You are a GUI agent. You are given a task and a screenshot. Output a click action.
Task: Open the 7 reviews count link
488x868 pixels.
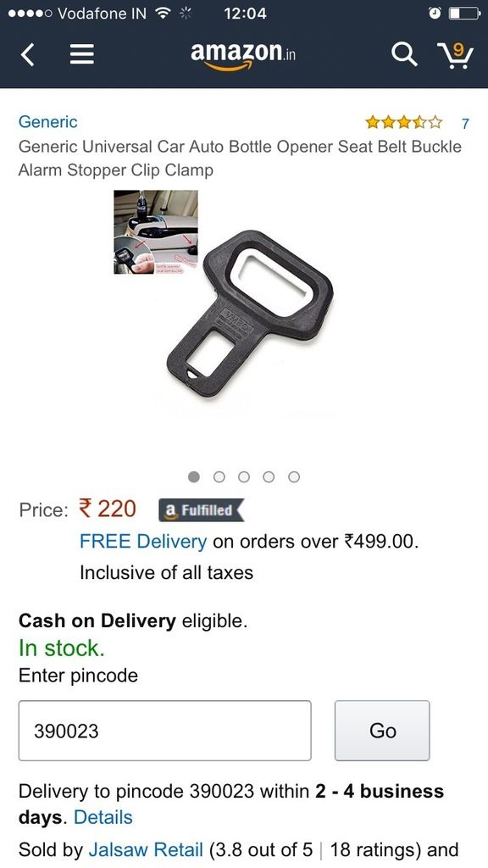coord(465,123)
